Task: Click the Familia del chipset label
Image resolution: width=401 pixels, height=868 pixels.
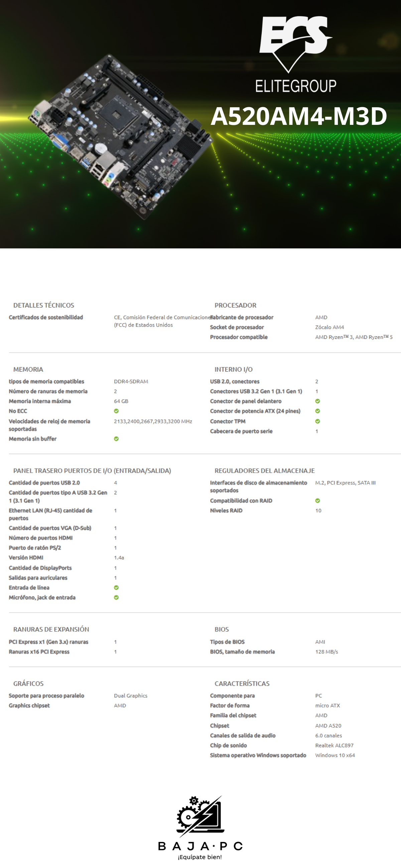Action: tap(233, 715)
